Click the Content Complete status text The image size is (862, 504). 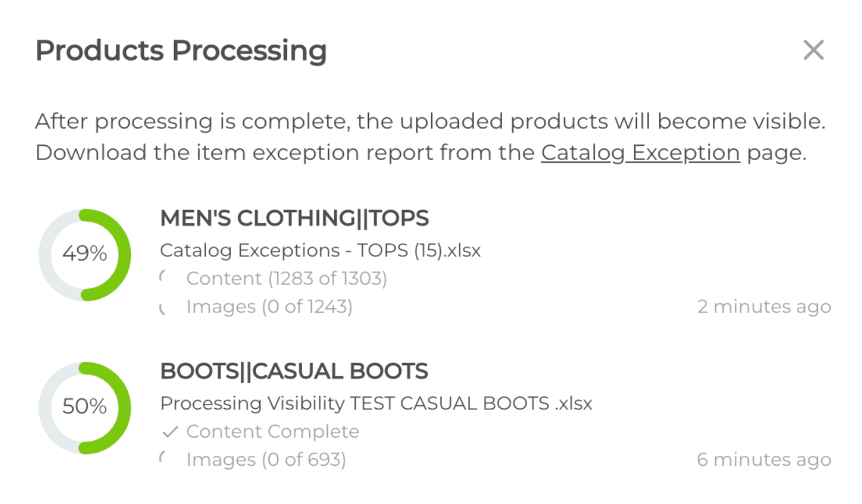tap(273, 432)
